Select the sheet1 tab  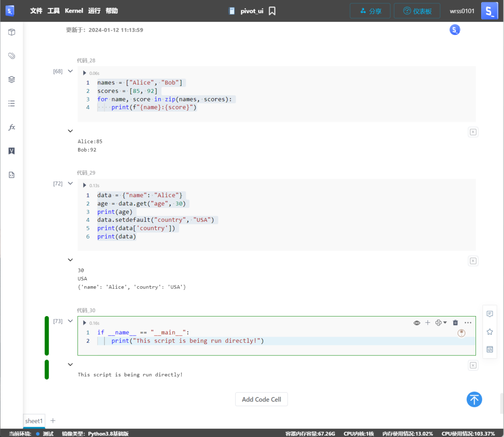tap(34, 421)
